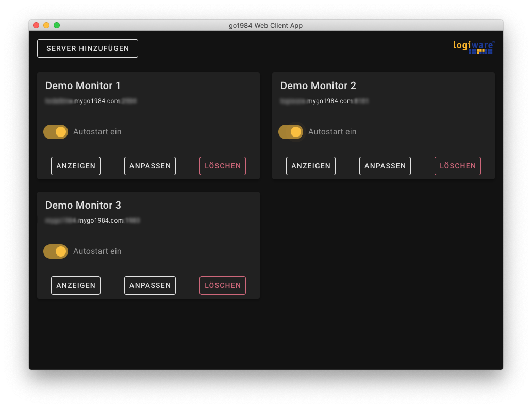The height and width of the screenshot is (408, 532).
Task: Click the logiware logo
Action: point(474,47)
